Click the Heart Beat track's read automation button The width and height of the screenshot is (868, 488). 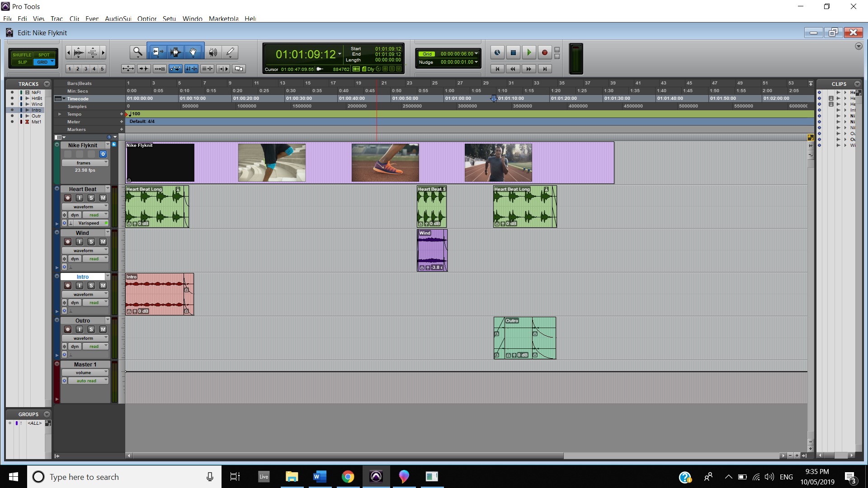(x=95, y=215)
